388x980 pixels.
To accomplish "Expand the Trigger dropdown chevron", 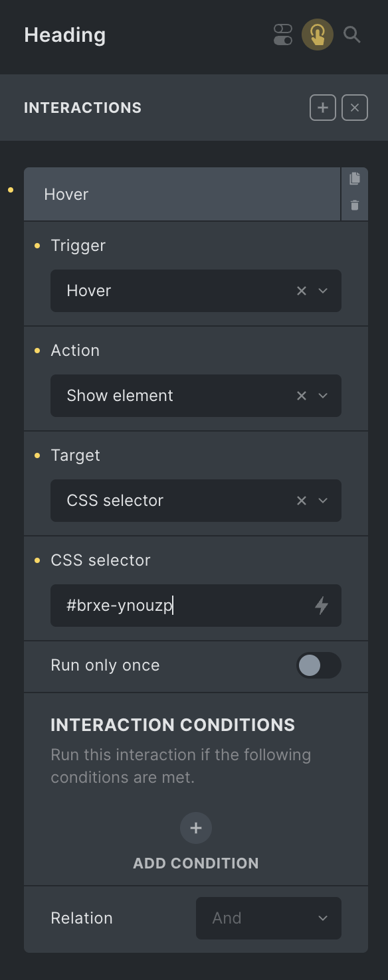I will (x=323, y=291).
